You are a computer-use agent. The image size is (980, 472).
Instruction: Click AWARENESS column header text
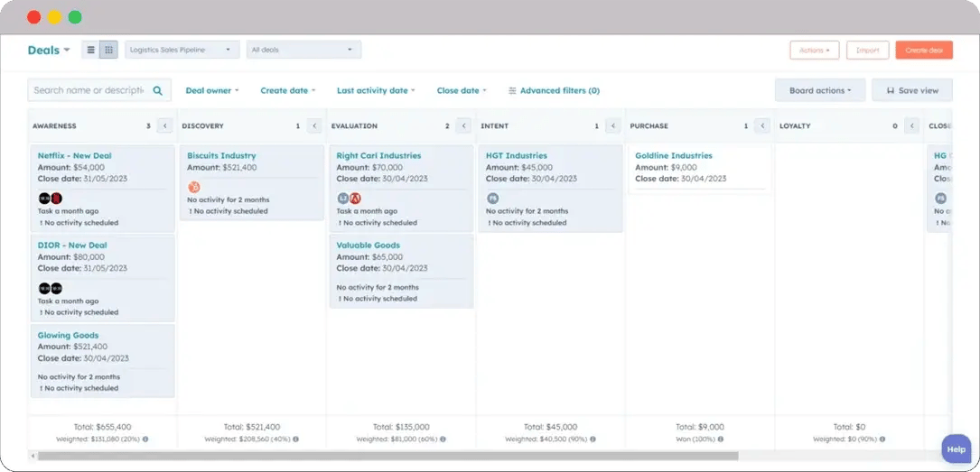click(54, 125)
